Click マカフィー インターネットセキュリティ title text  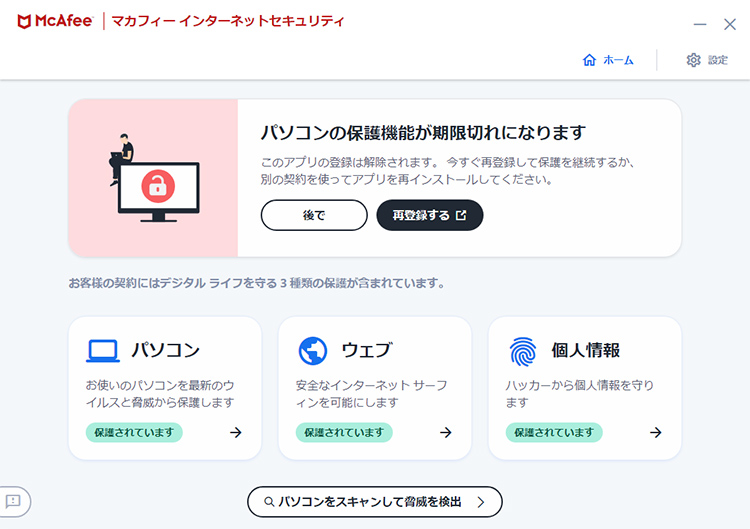click(x=228, y=22)
